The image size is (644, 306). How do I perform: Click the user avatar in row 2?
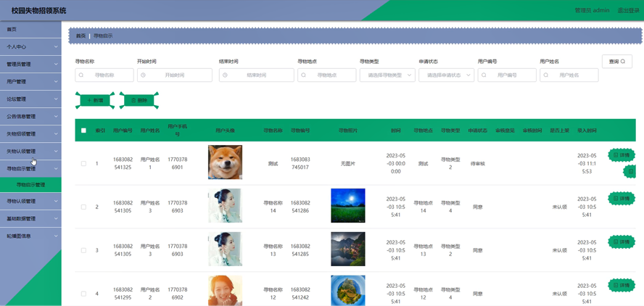point(225,206)
